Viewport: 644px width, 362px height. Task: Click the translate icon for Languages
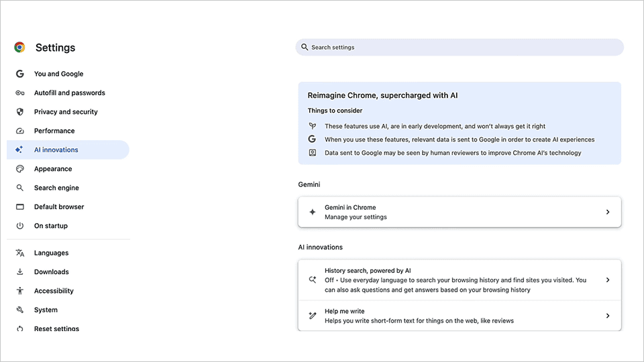[x=19, y=253]
